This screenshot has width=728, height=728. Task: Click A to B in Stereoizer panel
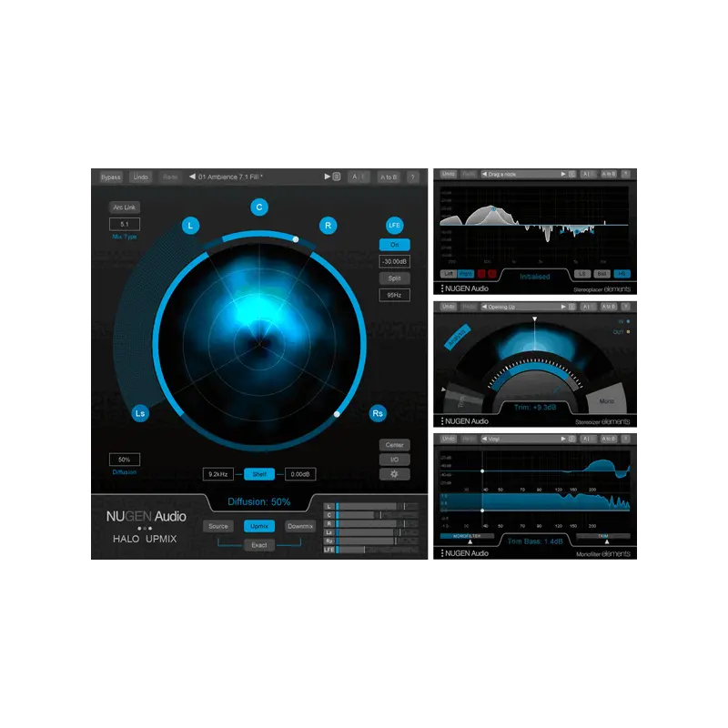(609, 307)
